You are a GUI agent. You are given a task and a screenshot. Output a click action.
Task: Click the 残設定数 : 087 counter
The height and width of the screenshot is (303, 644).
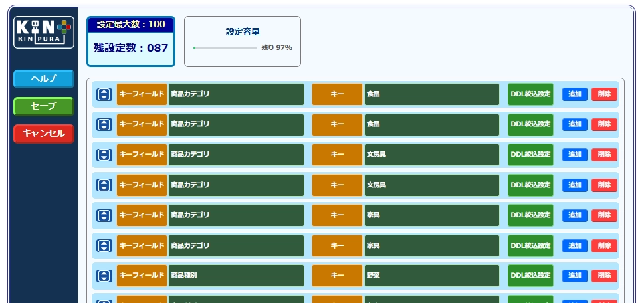point(131,48)
